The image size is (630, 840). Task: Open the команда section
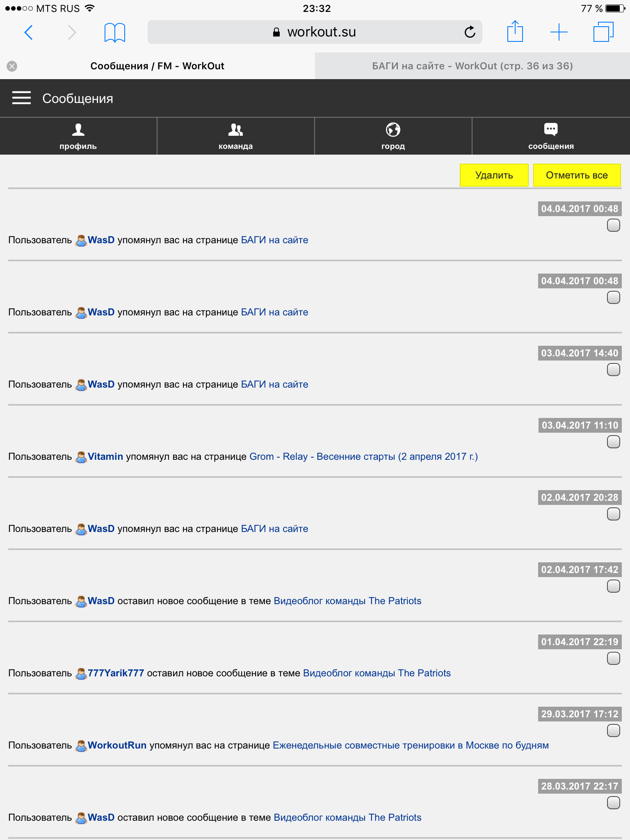[x=235, y=136]
